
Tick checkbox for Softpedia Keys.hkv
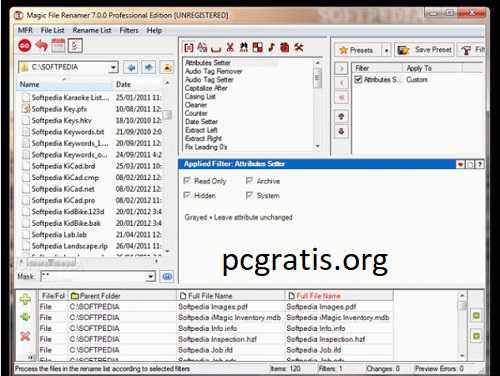(26, 120)
